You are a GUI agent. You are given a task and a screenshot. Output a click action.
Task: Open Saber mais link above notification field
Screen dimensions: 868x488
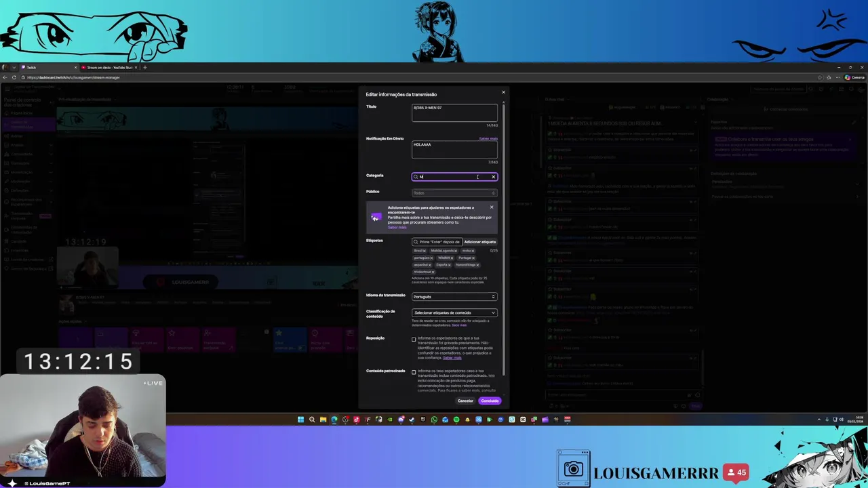[x=488, y=139]
